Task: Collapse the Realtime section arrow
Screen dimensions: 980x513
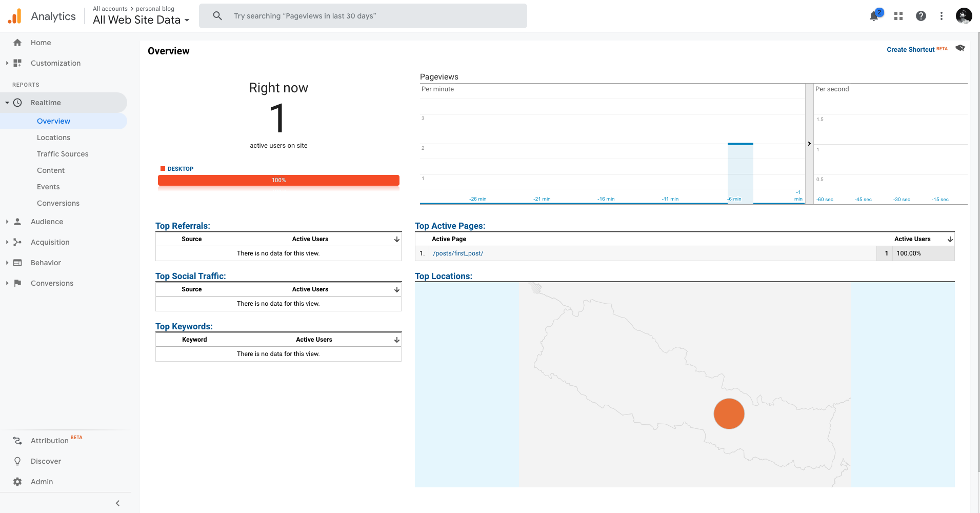Action: click(x=7, y=103)
